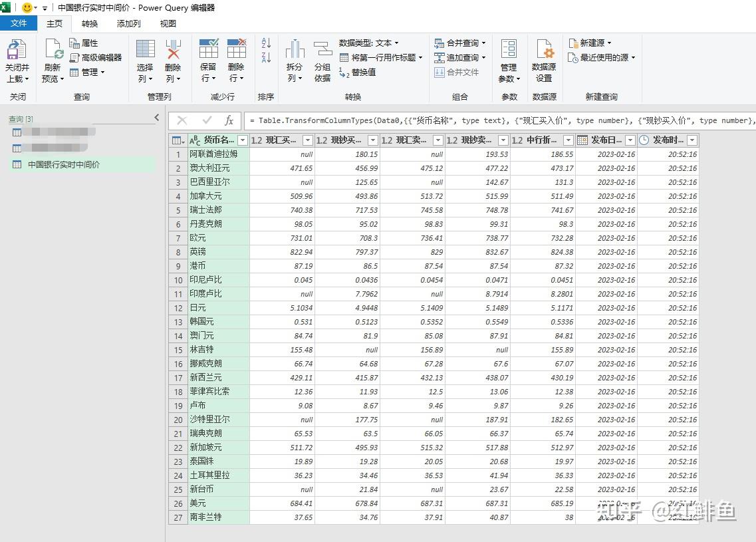This screenshot has width=756, height=542.
Task: Click the 阿联酋迪拉姆 cell
Action: coord(218,154)
